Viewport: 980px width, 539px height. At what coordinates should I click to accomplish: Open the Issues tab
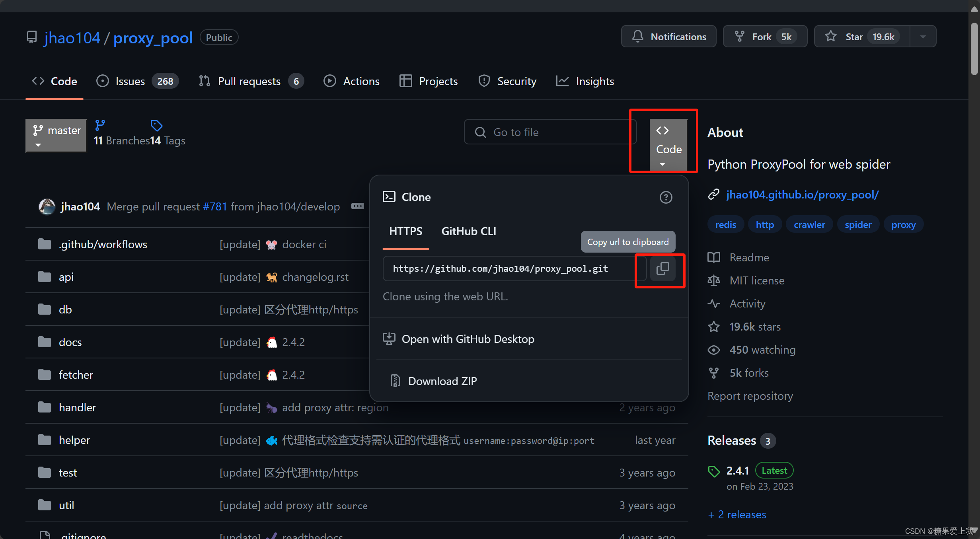pos(137,81)
